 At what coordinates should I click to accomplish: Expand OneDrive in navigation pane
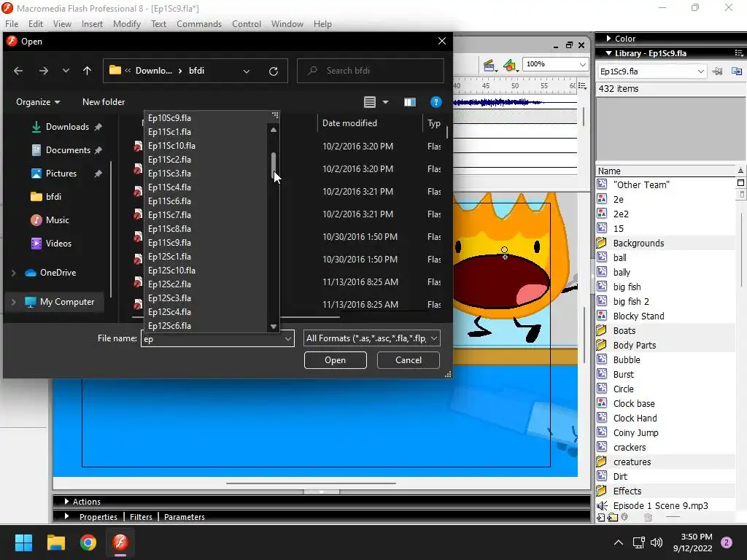pyautogui.click(x=13, y=273)
